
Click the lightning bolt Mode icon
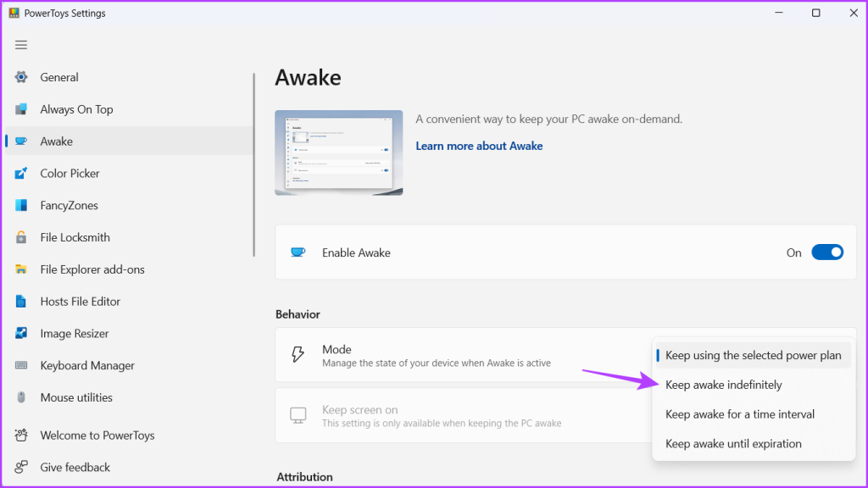(x=298, y=355)
